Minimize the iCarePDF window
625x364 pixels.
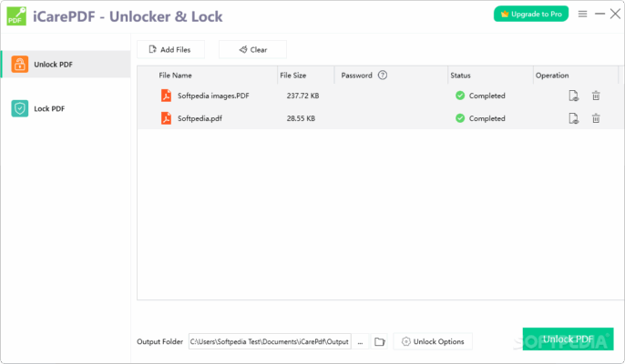[599, 14]
